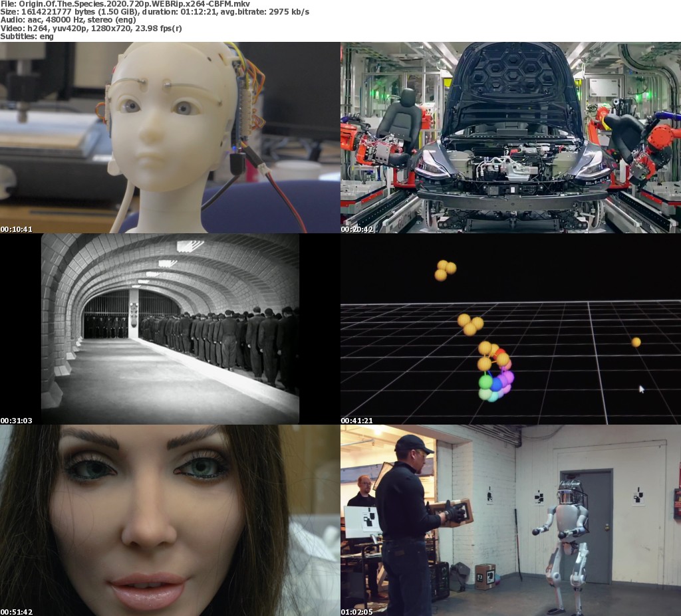Jump to the 01:02:05 timestamp
681x616 pixels.
click(x=357, y=612)
